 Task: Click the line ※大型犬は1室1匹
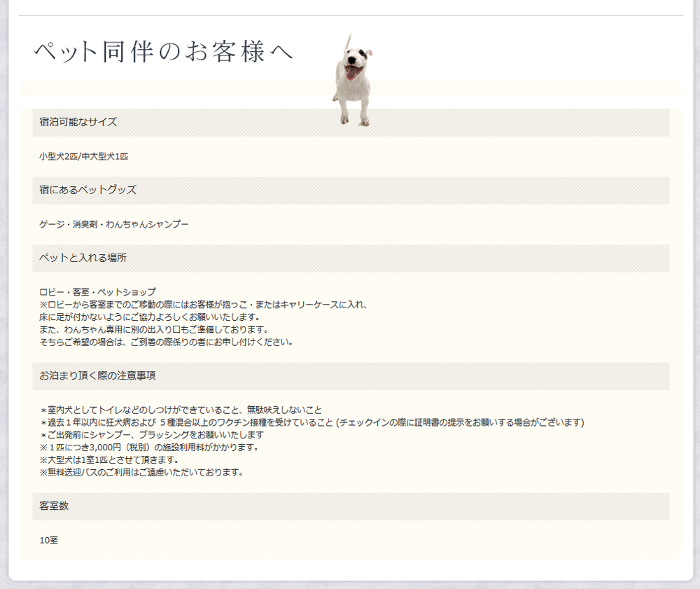click(x=109, y=460)
